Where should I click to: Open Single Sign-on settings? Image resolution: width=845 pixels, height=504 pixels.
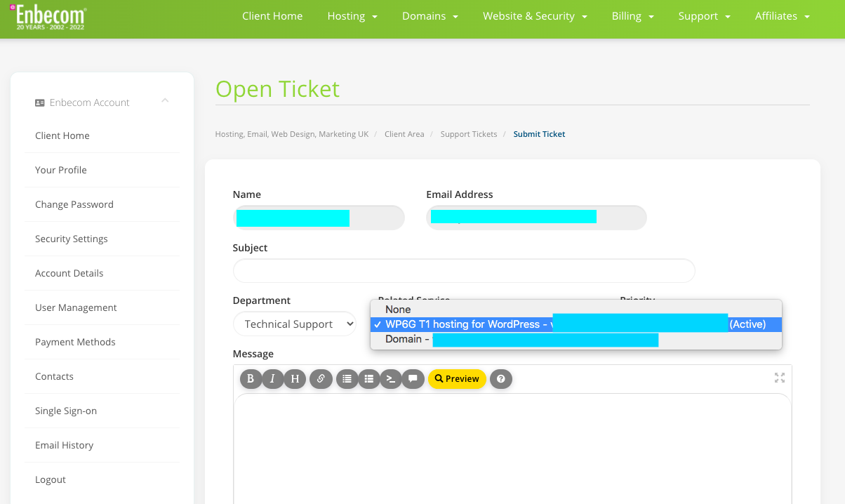coord(66,411)
